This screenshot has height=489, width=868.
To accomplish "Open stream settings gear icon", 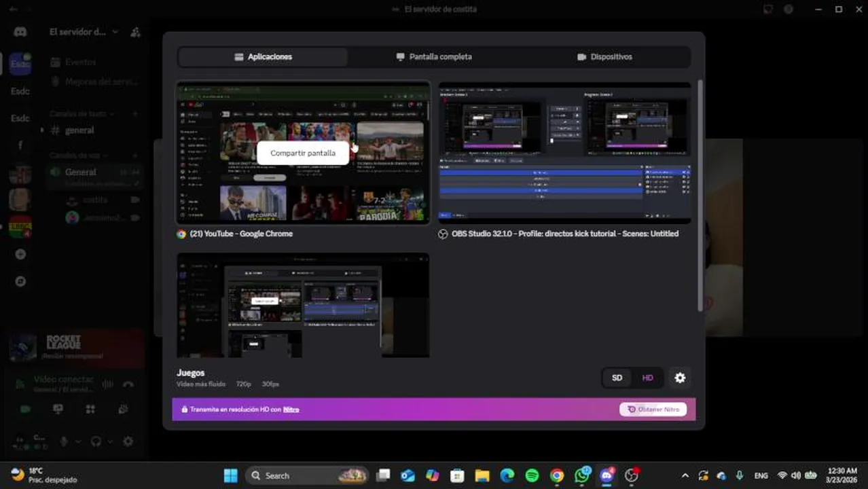I will pos(680,378).
